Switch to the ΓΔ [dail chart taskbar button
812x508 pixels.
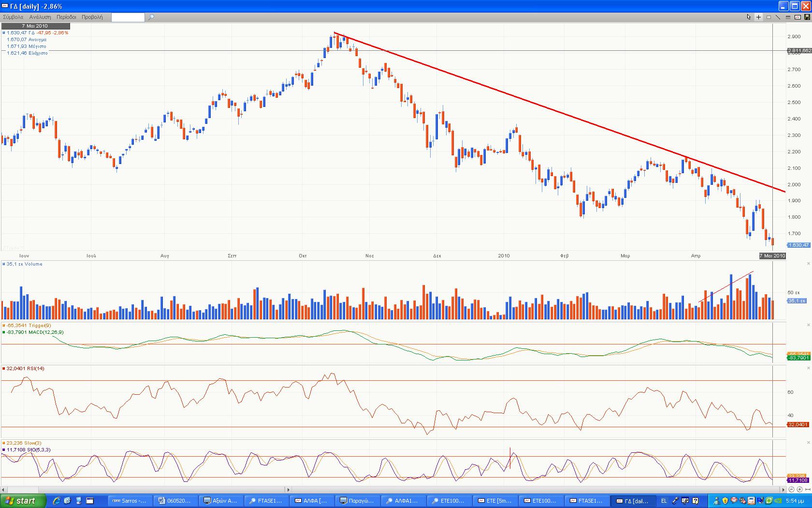coord(633,501)
